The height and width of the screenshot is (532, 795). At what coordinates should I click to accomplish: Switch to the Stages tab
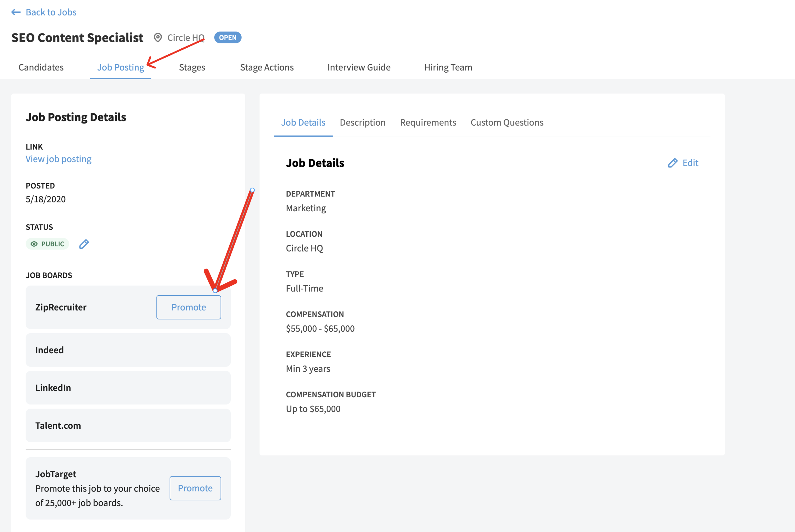click(192, 67)
